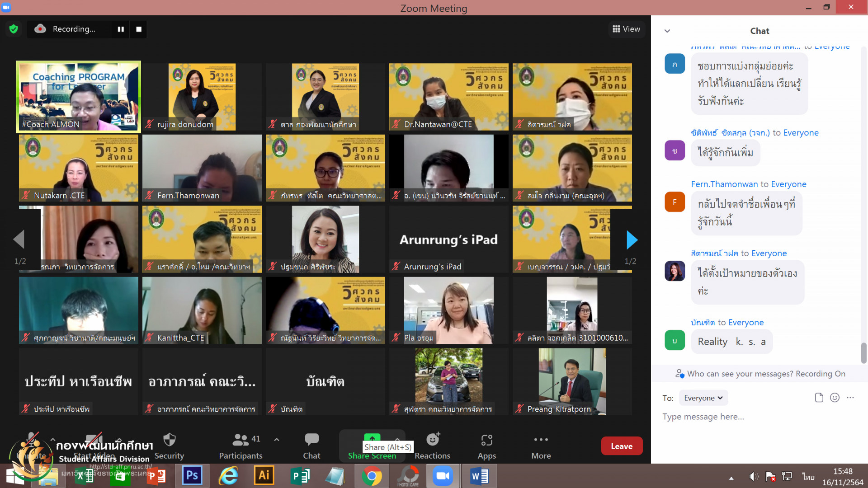Attach a file to chat message

[819, 398]
